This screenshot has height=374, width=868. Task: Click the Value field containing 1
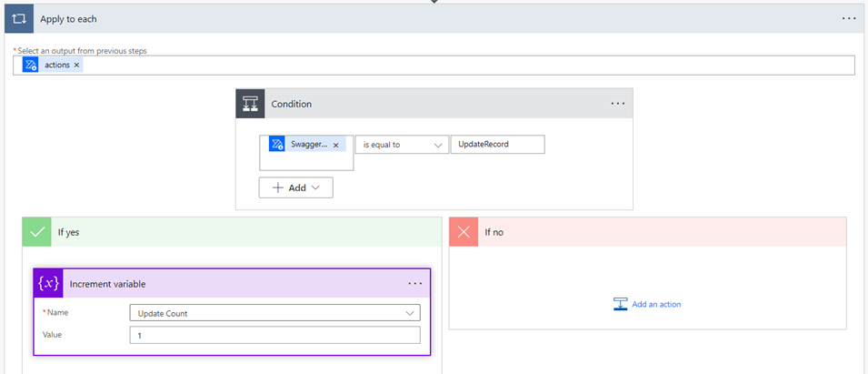[274, 335]
